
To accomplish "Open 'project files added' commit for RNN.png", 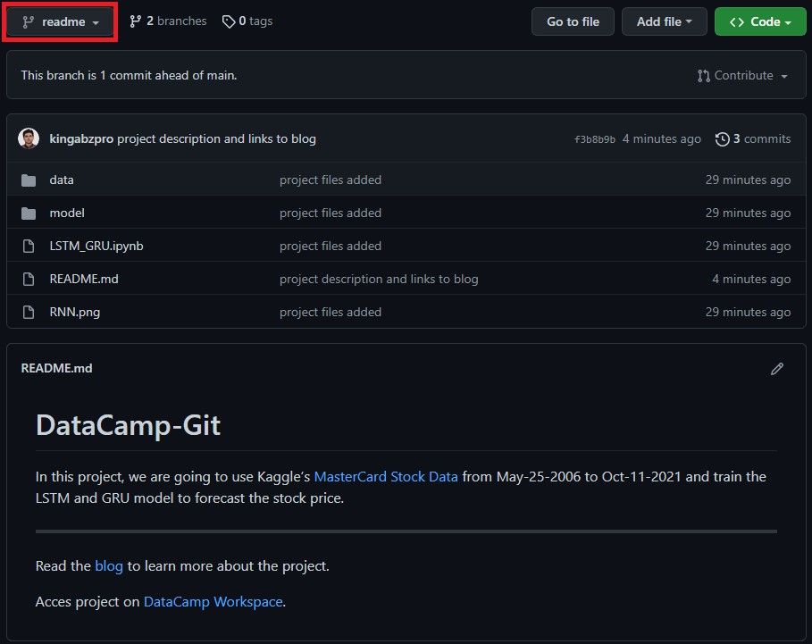I will pyautogui.click(x=331, y=312).
